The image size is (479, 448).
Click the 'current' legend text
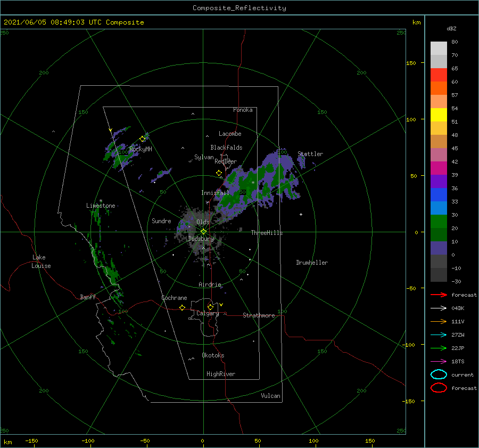pos(463,374)
